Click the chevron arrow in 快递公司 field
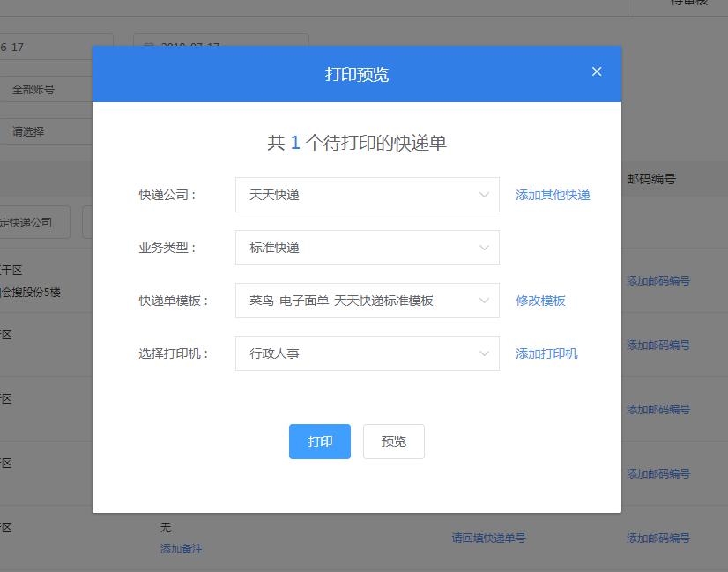Image resolution: width=728 pixels, height=572 pixels. coord(484,195)
